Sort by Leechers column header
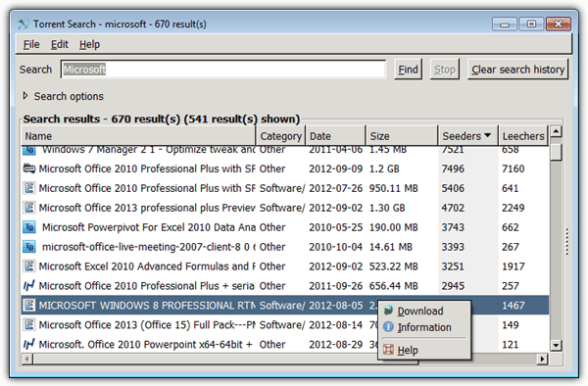The image size is (588, 386). [x=523, y=136]
